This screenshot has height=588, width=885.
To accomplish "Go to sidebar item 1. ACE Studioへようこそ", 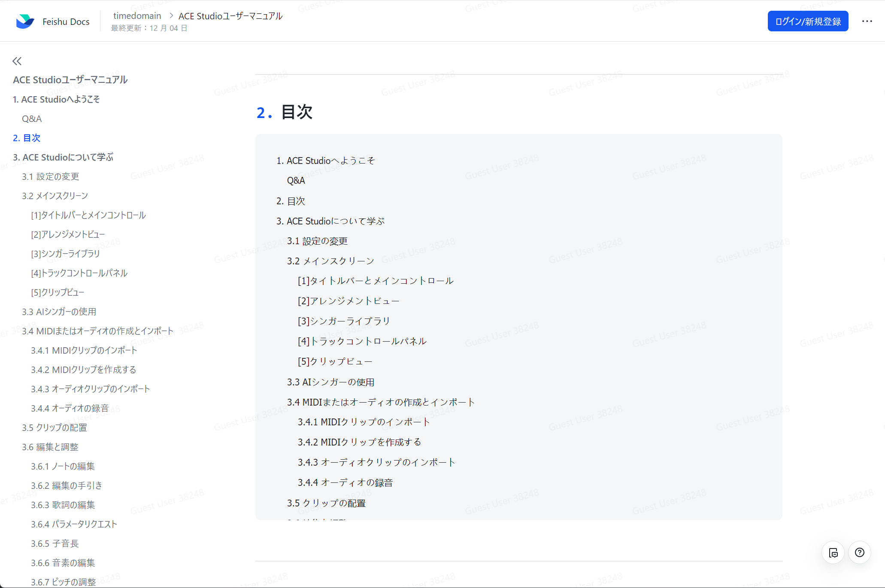I will (56, 99).
